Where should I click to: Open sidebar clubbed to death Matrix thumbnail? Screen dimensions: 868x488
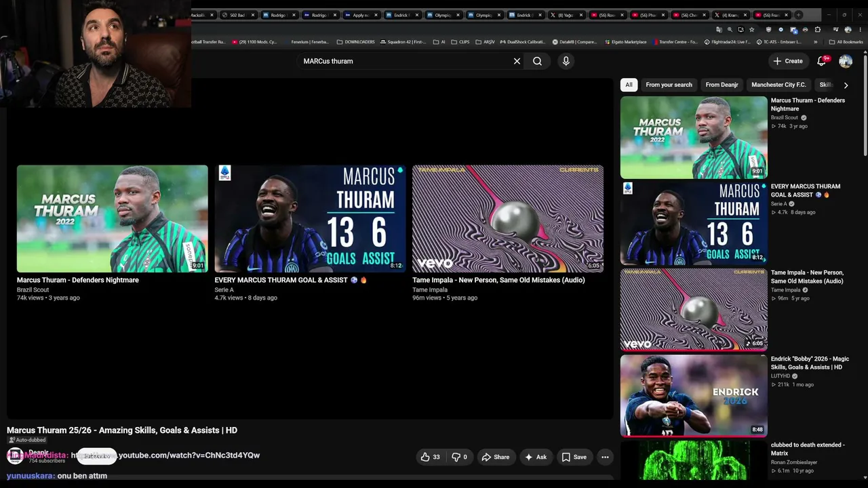(694, 461)
